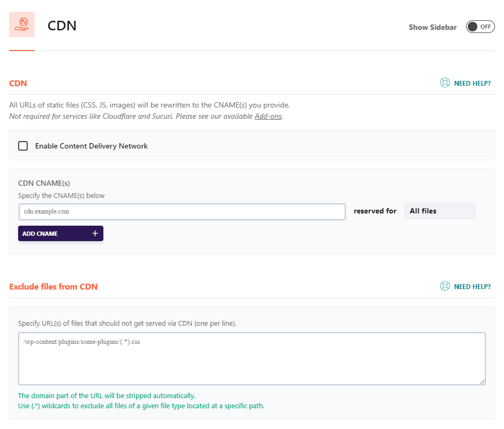The width and height of the screenshot is (504, 429).
Task: Click the CDN page title
Action: pyautogui.click(x=62, y=26)
